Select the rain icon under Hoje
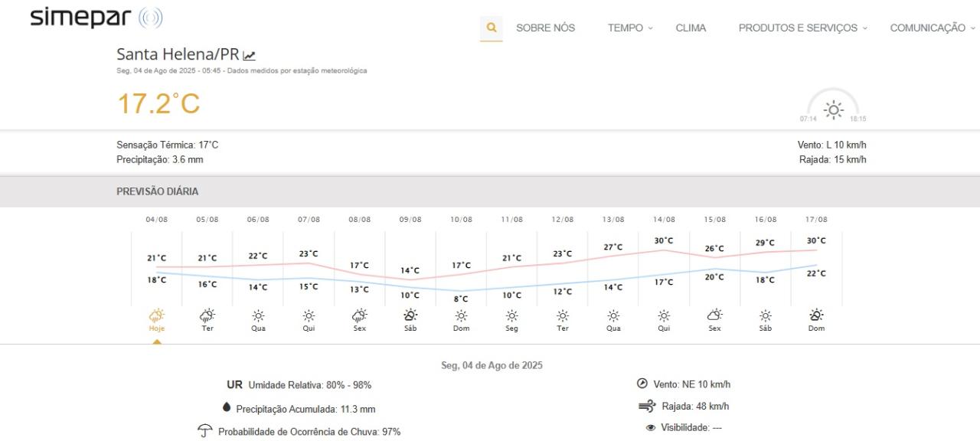This screenshot has width=980, height=441. 156,314
